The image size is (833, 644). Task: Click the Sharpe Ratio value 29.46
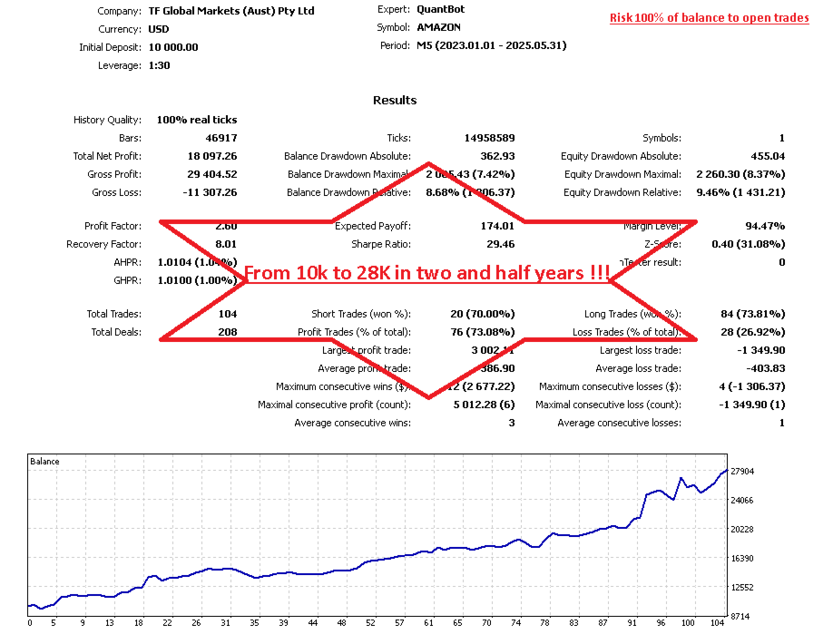coord(501,243)
